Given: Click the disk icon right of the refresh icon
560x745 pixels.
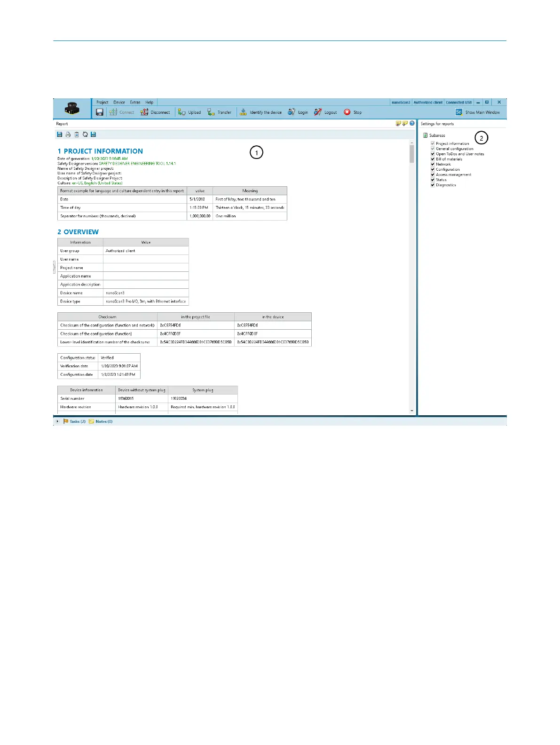Looking at the screenshot, I should click(x=93, y=135).
